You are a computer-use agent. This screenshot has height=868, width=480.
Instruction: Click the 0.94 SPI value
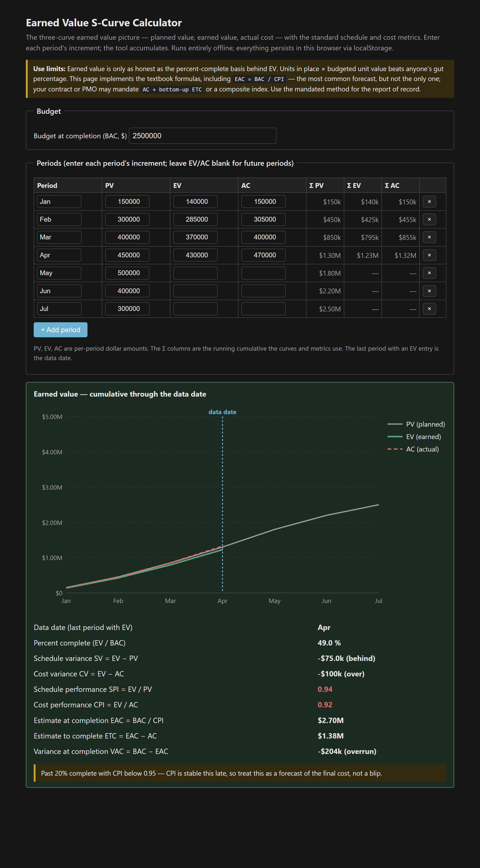tap(325, 689)
